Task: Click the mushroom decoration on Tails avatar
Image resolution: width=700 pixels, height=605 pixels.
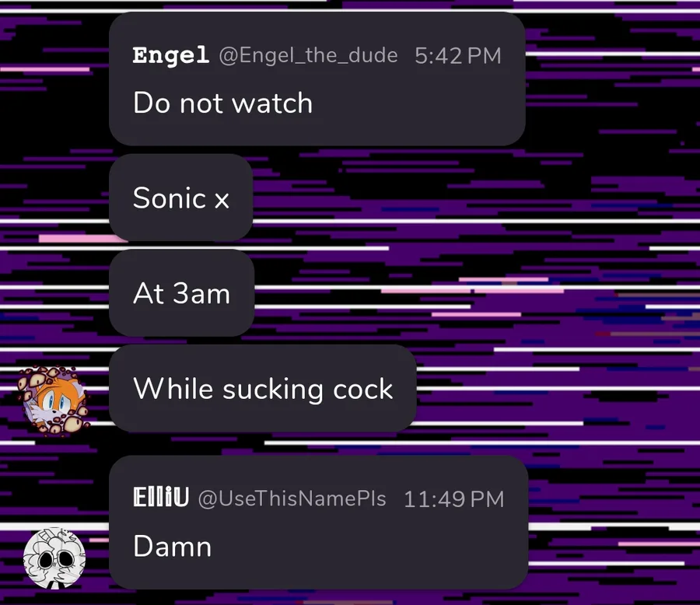Action: point(40,378)
